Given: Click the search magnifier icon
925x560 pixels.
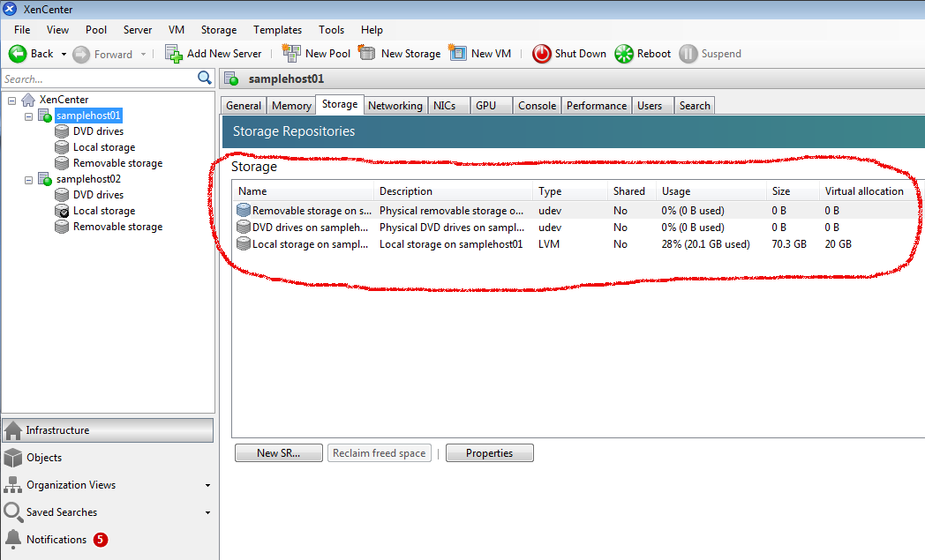Looking at the screenshot, I should click(x=205, y=78).
